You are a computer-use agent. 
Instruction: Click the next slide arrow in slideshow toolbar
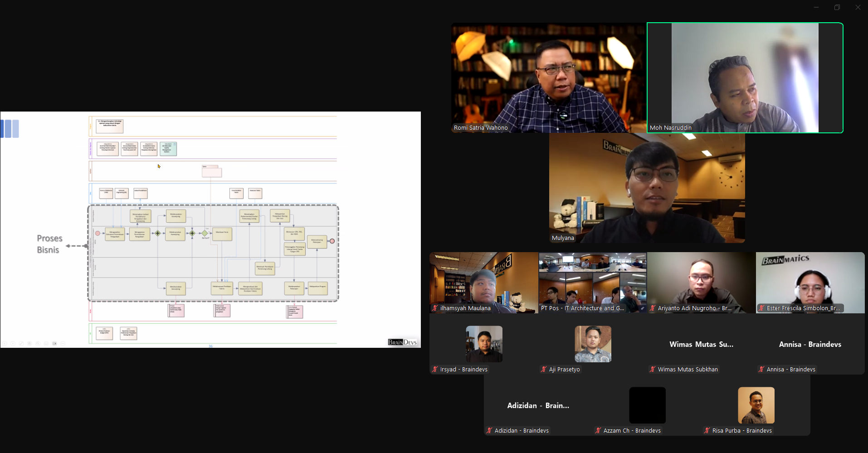click(13, 344)
